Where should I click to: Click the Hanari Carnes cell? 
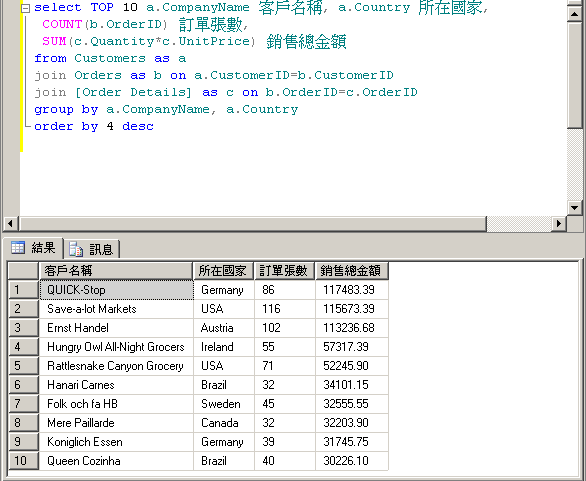coord(116,385)
